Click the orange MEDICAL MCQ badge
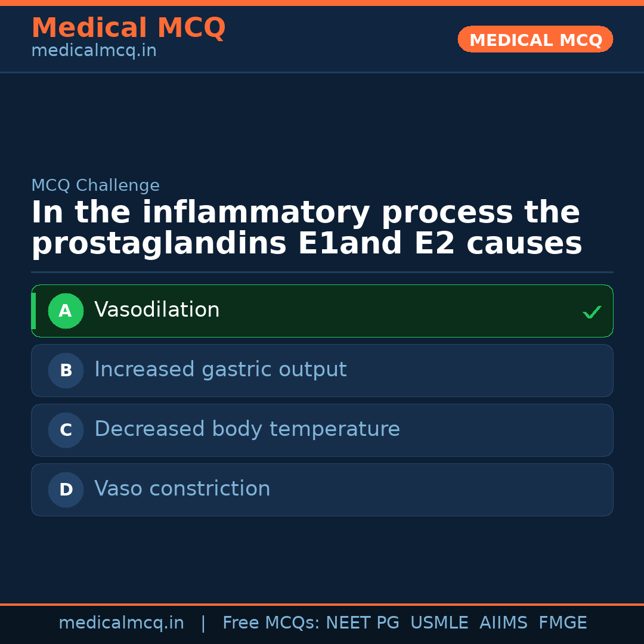The image size is (644, 644). [x=535, y=39]
